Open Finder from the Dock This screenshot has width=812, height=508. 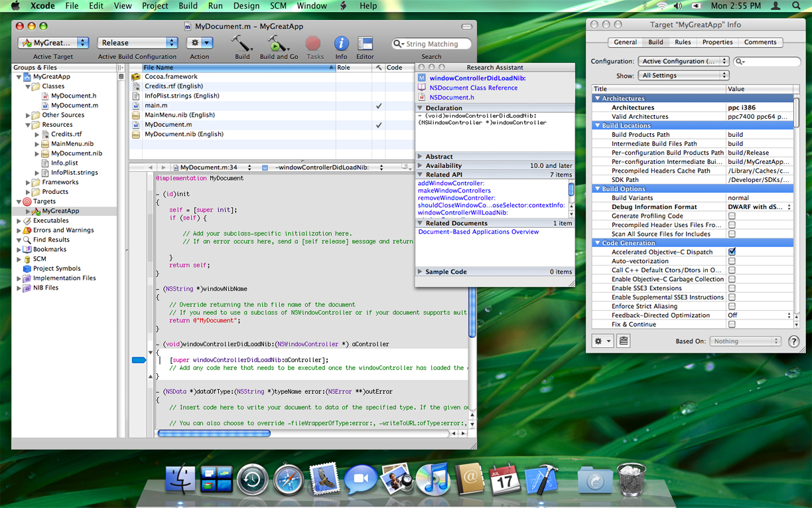tap(180, 479)
